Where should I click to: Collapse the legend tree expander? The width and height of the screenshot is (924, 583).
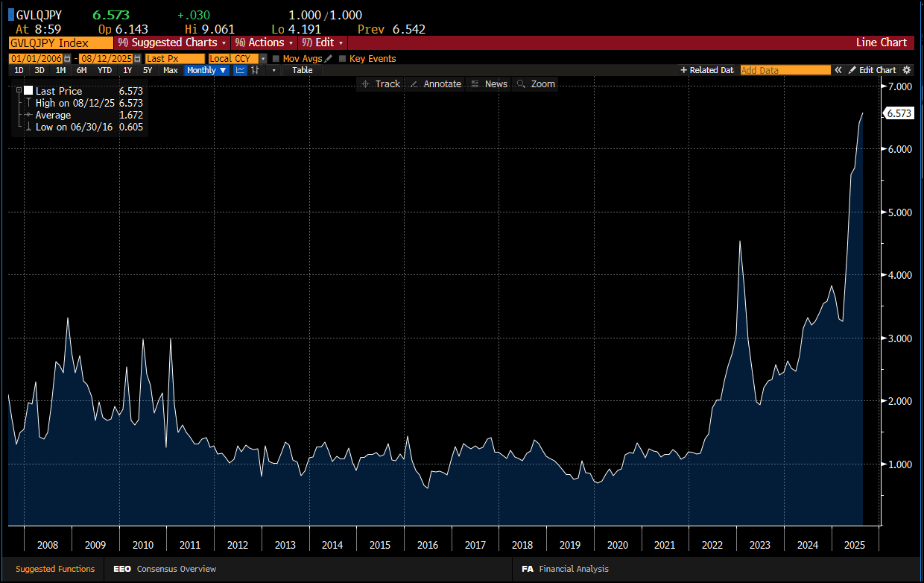click(19, 90)
